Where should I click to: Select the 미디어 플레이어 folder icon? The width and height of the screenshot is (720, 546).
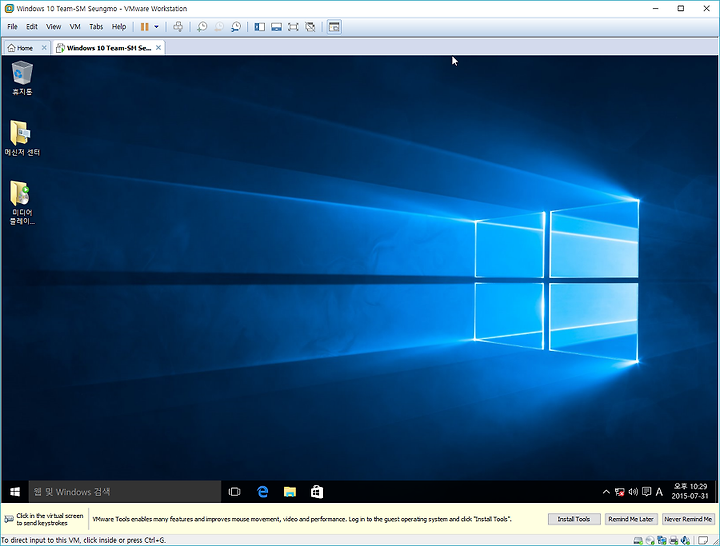[22, 203]
